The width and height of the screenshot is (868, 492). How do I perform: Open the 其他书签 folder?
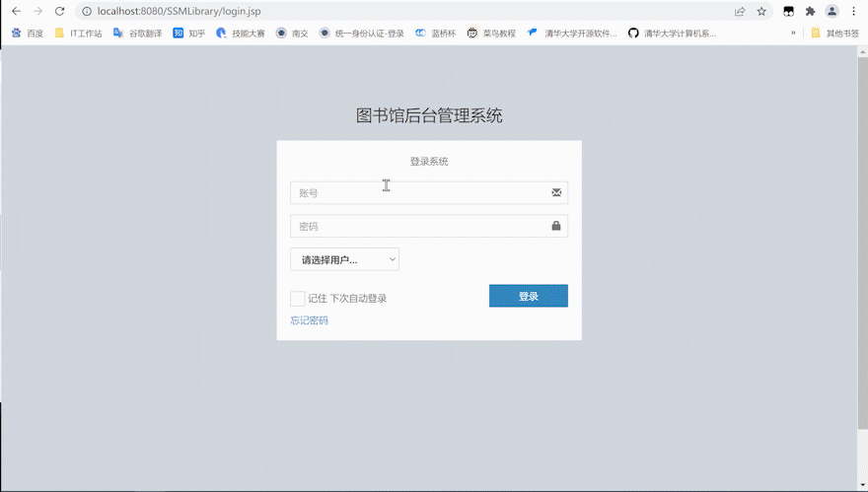coord(834,34)
